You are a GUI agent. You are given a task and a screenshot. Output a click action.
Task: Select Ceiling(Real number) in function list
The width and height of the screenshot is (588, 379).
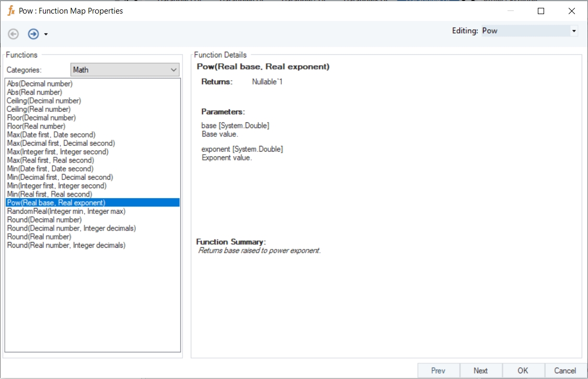tap(39, 109)
